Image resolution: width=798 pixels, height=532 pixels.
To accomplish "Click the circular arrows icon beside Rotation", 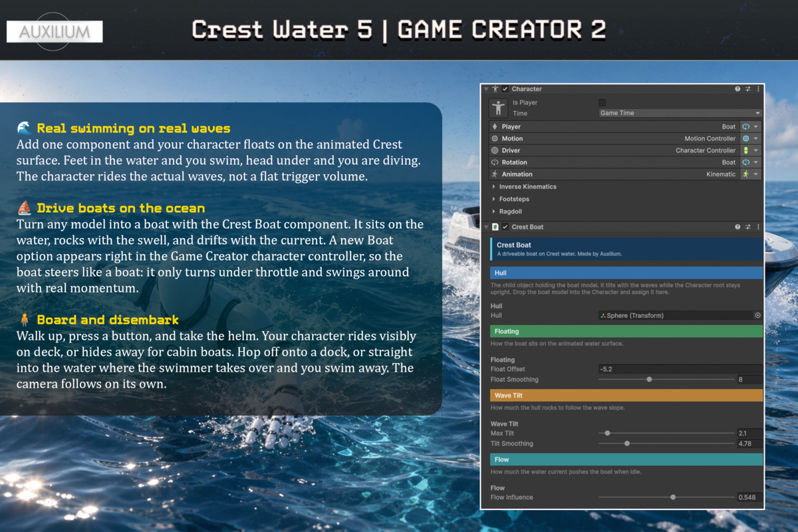I will [494, 162].
